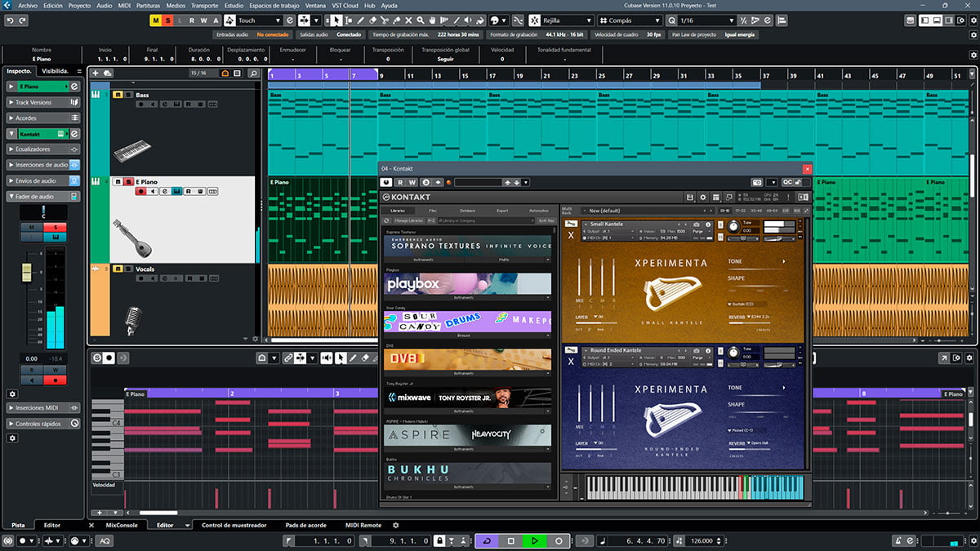Enable record on the E Piano track
980x551 pixels.
click(x=141, y=191)
